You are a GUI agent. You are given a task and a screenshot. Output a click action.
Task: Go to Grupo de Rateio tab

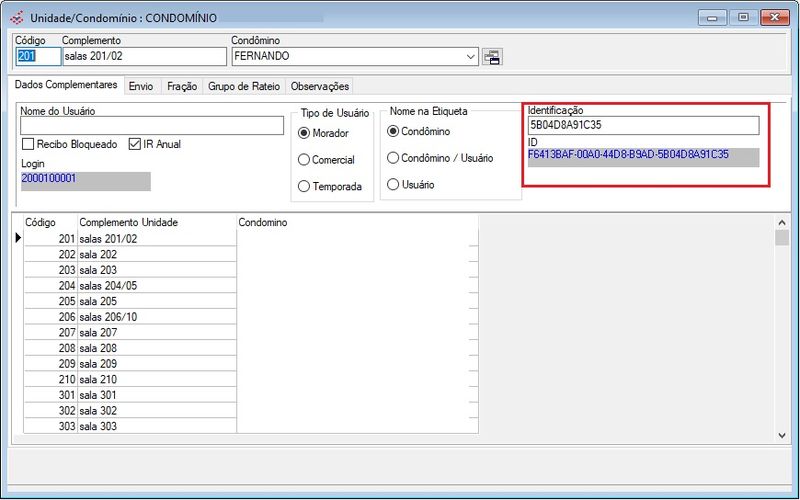point(244,87)
